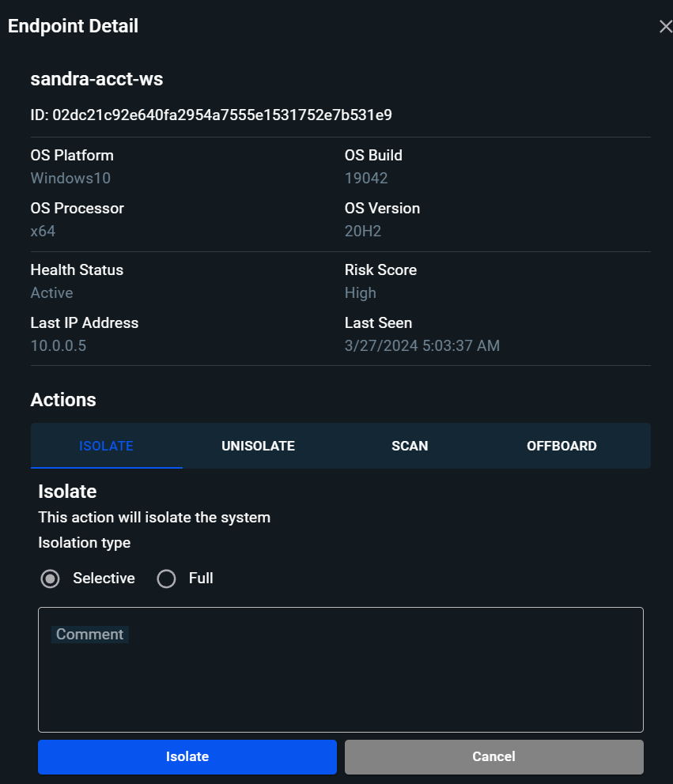Click the x64 OS Processor value
The width and height of the screenshot is (673, 784).
[43, 232]
